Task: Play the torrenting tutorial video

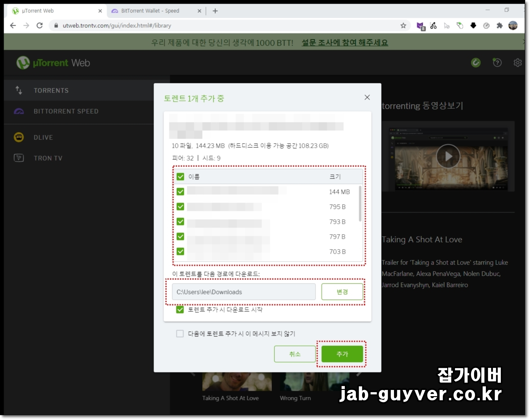Action: [448, 156]
